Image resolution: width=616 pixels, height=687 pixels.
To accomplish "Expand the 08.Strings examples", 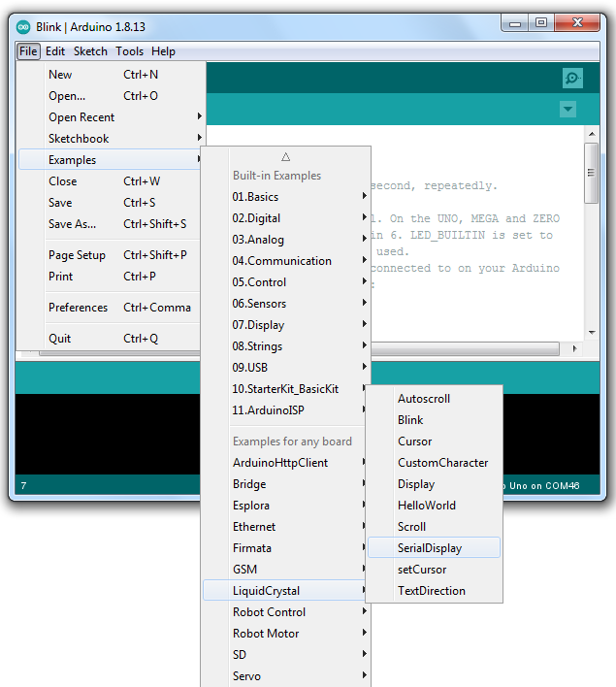I will (x=286, y=346).
